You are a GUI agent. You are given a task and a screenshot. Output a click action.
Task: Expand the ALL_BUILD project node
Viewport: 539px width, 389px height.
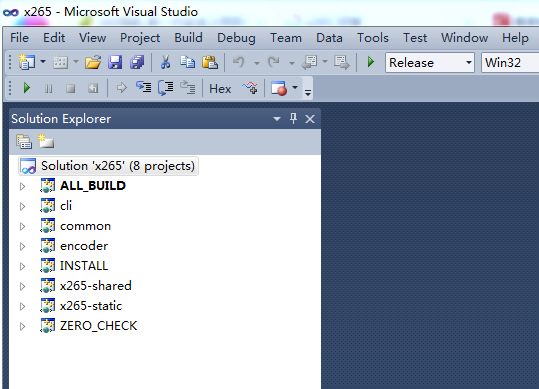(x=23, y=186)
